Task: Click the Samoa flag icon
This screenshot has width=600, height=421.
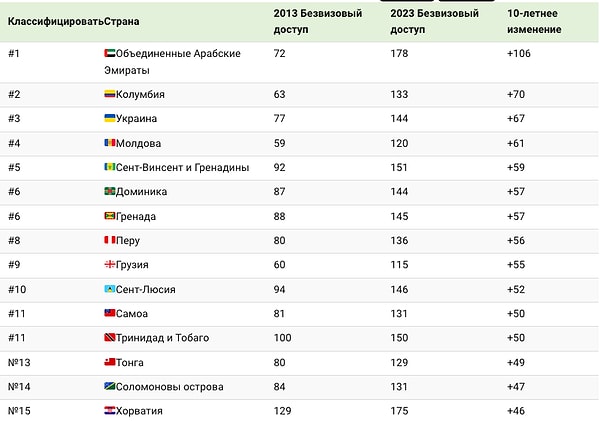Action: pos(110,313)
